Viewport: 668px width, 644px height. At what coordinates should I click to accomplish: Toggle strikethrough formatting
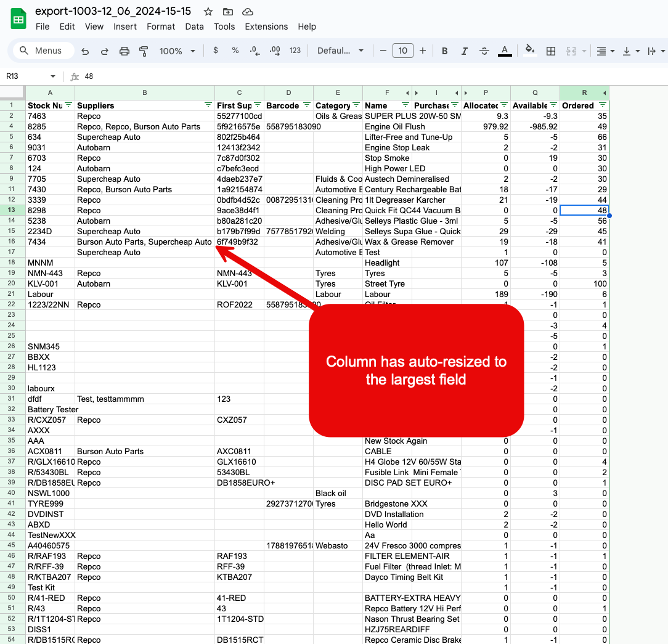pos(484,51)
